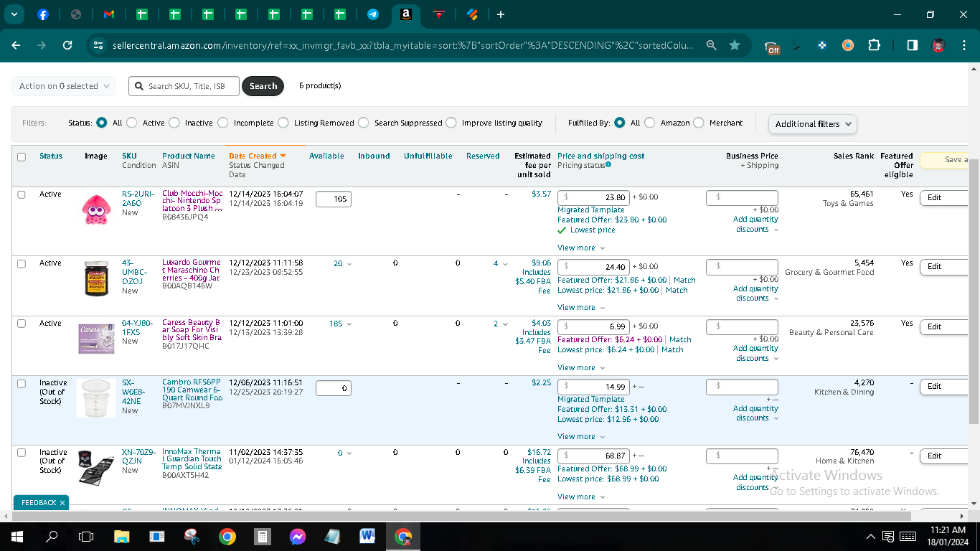Select the Incomplete status filter

click(223, 123)
